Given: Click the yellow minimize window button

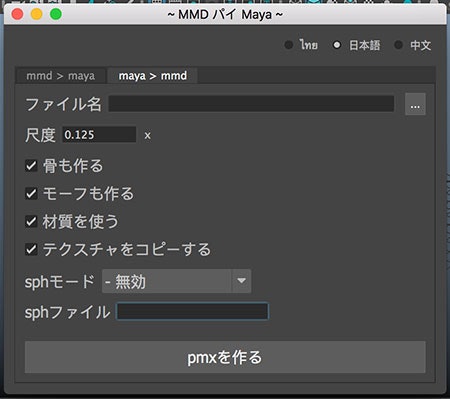Looking at the screenshot, I should (37, 14).
